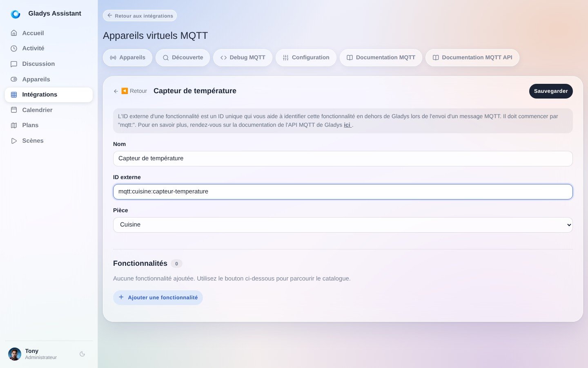Click the Gladys Assistant logo icon
The height and width of the screenshot is (368, 588).
[x=16, y=14]
